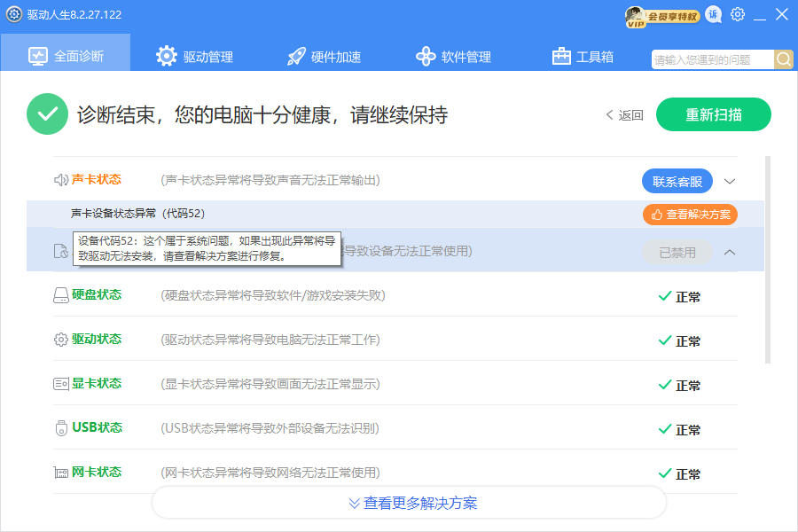Select the 网卡状态 label
This screenshot has height=532, width=798.
(x=96, y=472)
